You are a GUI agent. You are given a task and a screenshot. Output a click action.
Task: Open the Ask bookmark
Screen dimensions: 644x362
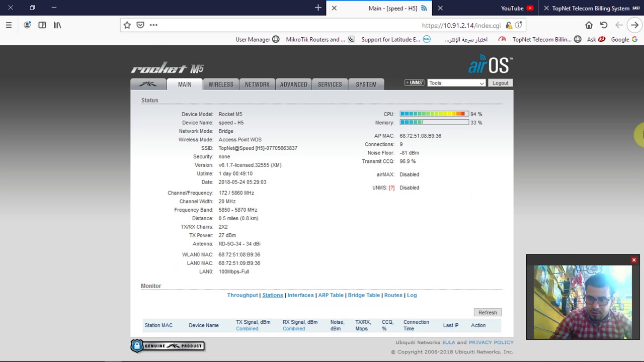pos(596,39)
